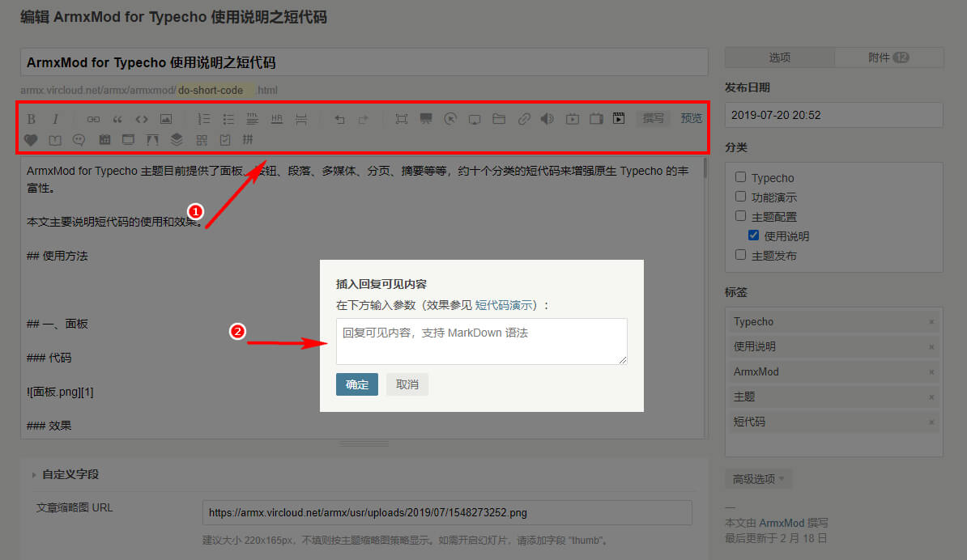Screen dimensions: 967x560
Task: Open the 短代码演示 link in dialog
Action: point(503,305)
